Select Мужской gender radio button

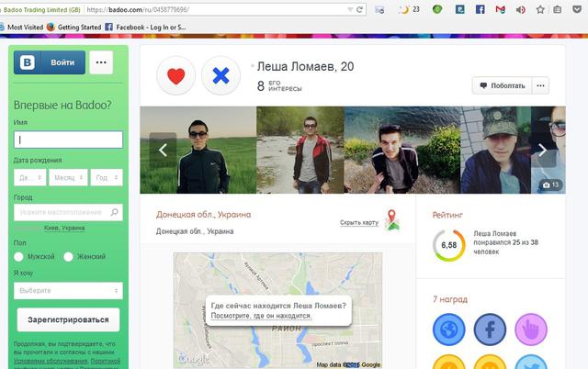(x=18, y=257)
